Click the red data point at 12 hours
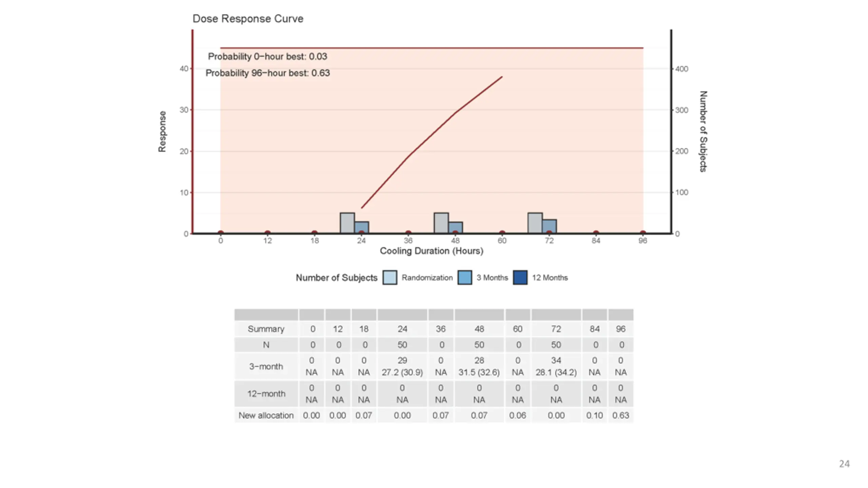 [x=268, y=233]
